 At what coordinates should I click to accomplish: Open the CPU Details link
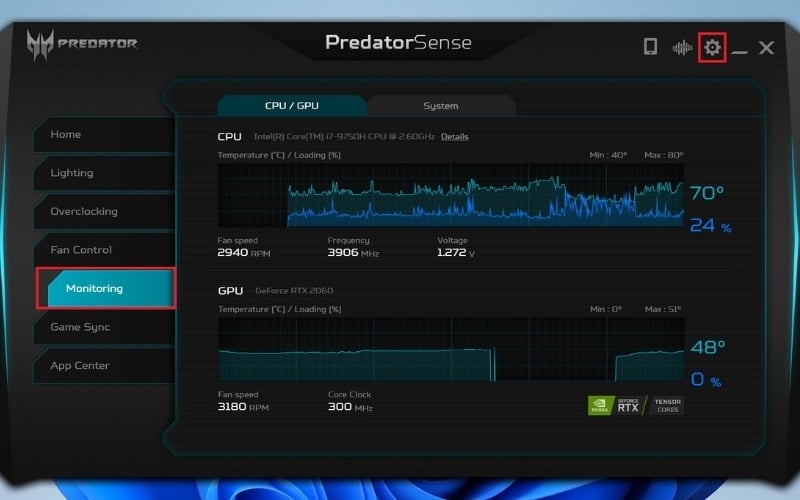coord(455,137)
